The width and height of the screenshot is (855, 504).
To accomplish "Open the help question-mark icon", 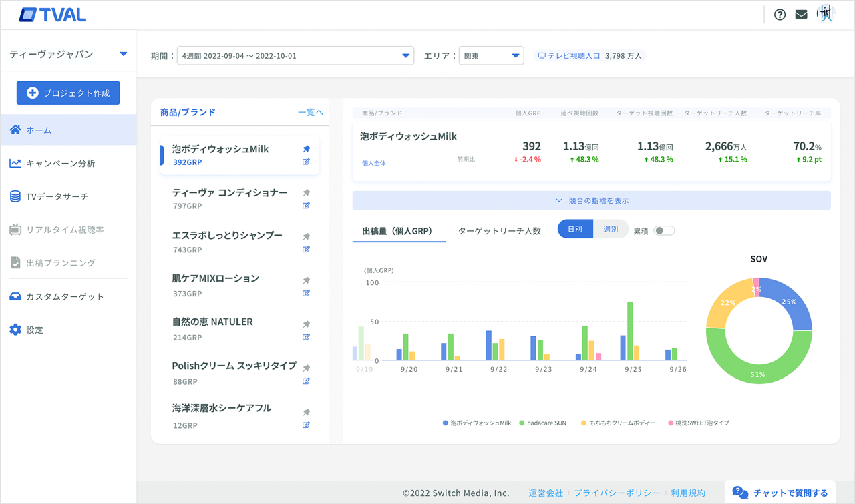I will pos(780,13).
